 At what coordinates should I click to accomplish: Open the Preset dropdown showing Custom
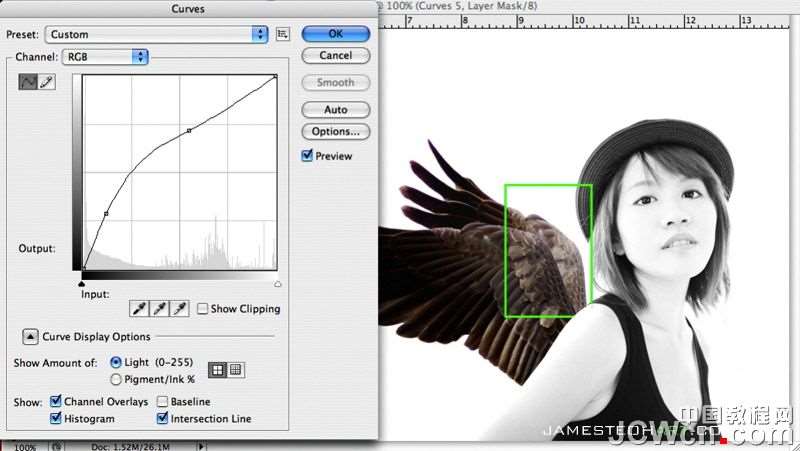157,34
